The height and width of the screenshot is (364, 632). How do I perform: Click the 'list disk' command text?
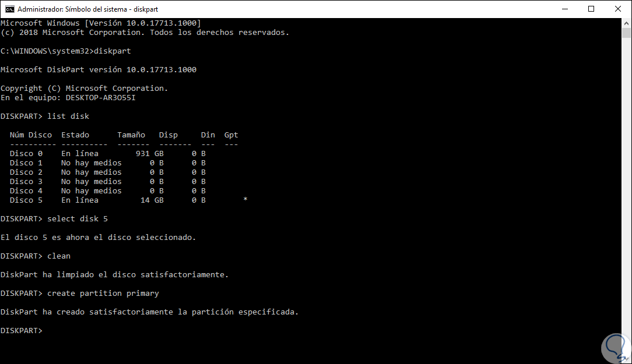tap(68, 116)
